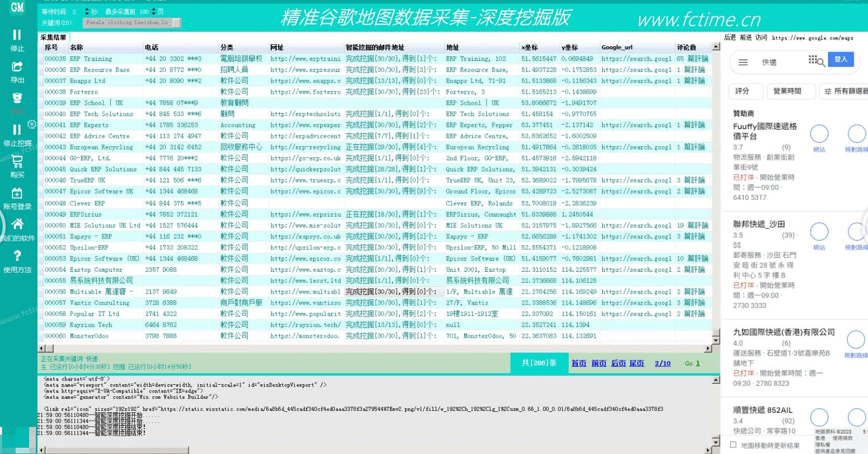Click the 2/10 page indicator link
The image size is (868, 454).
[663, 363]
